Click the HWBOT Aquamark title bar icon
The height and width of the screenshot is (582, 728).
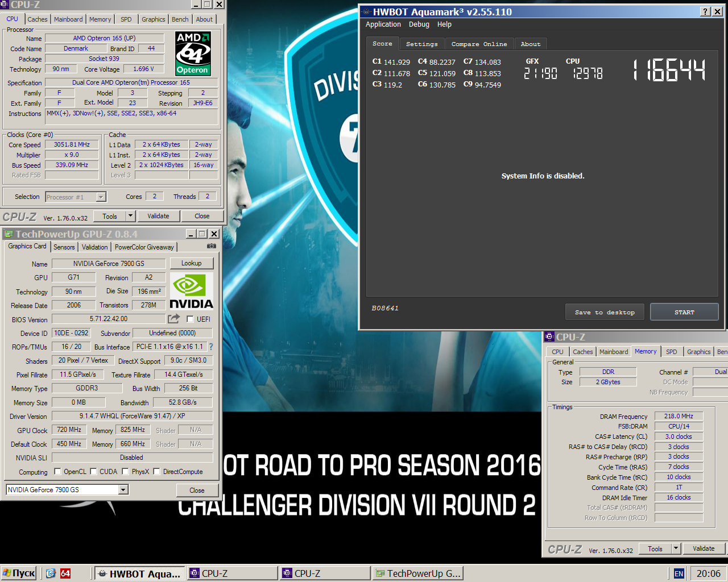[x=366, y=12]
